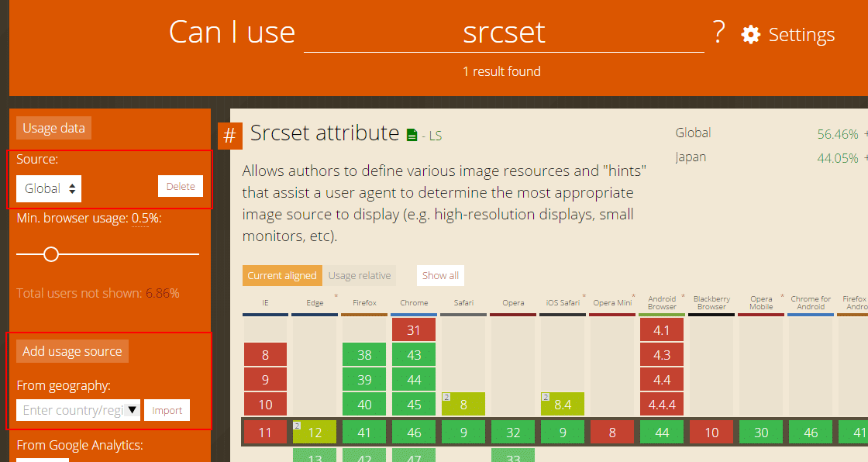The height and width of the screenshot is (462, 868).
Task: Adjust the Min. browser usage slider handle
Action: click(x=51, y=254)
